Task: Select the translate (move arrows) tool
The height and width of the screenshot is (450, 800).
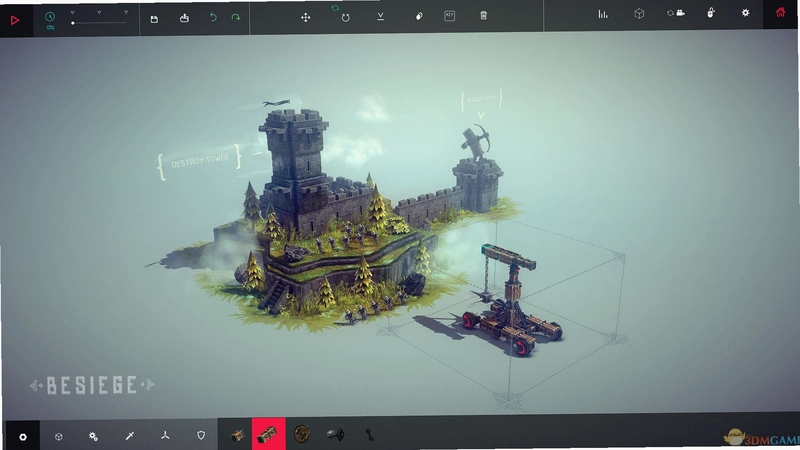Action: pos(306,17)
